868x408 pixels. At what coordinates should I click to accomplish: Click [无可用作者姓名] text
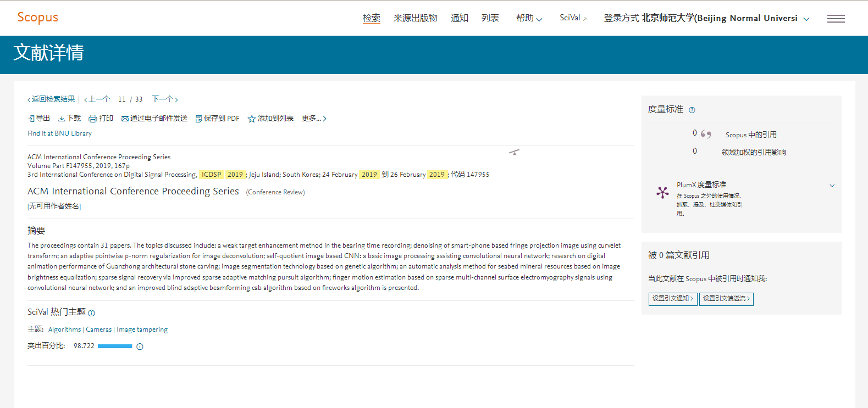coord(54,206)
